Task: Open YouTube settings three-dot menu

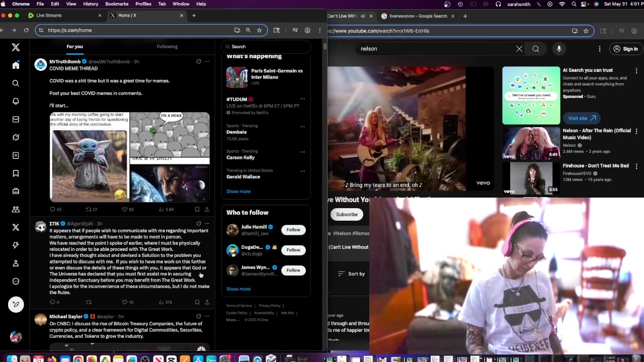Action: [x=600, y=49]
